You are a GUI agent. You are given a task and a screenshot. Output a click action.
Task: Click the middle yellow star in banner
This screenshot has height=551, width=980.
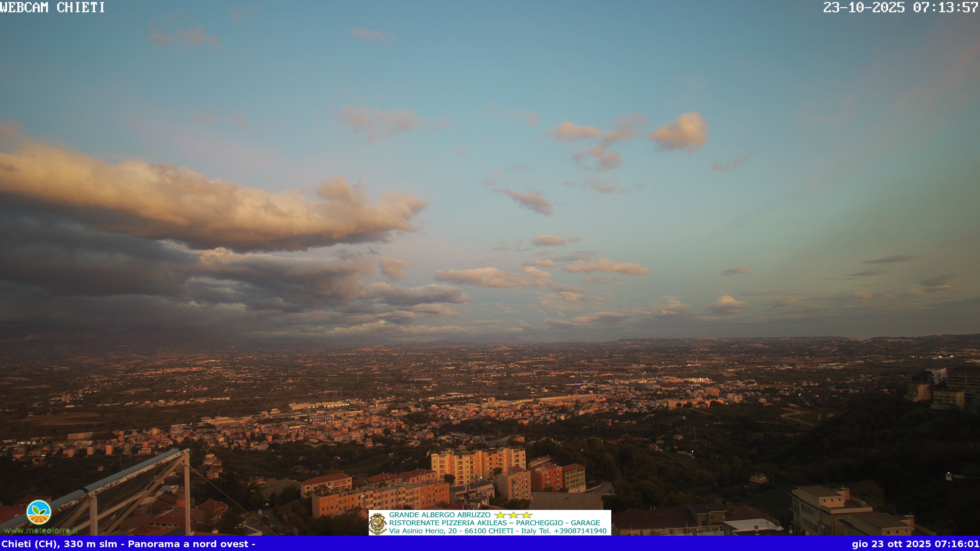tap(513, 515)
